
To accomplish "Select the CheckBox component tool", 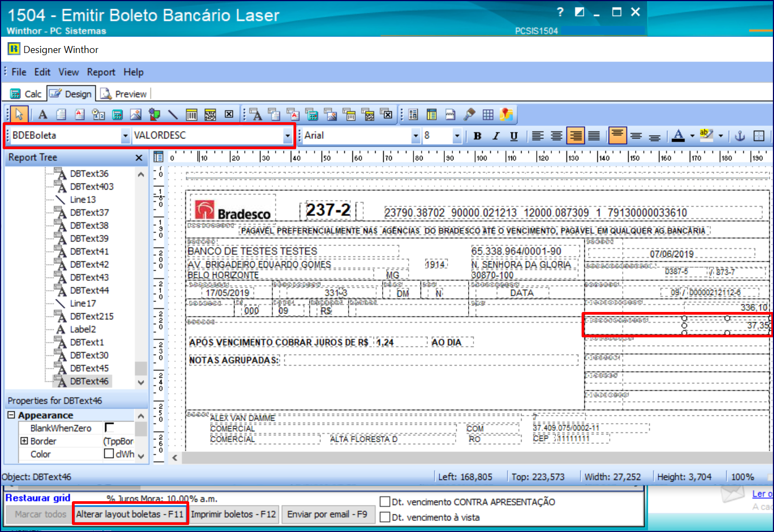I will [229, 114].
